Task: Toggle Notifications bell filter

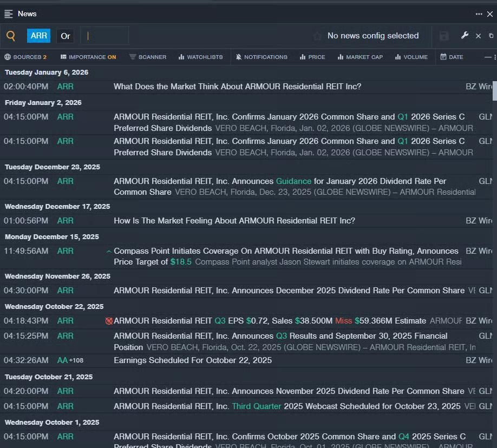Action: pyautogui.click(x=261, y=57)
